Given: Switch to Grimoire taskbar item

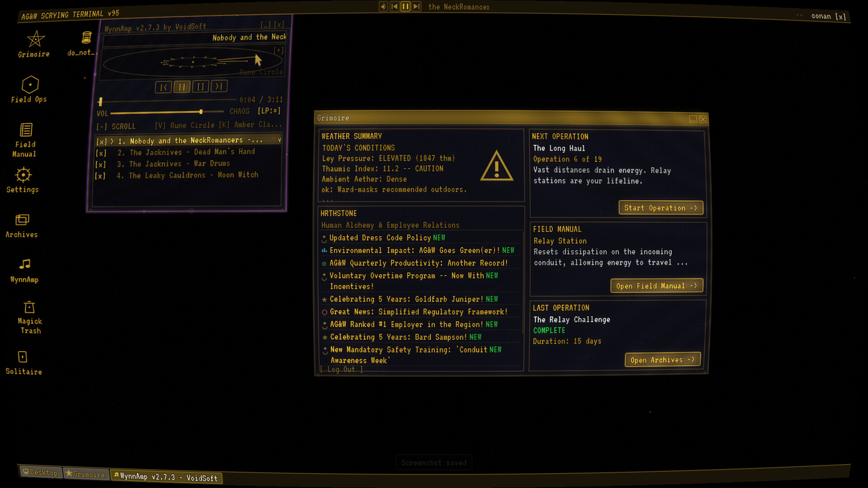Looking at the screenshot, I should point(85,474).
